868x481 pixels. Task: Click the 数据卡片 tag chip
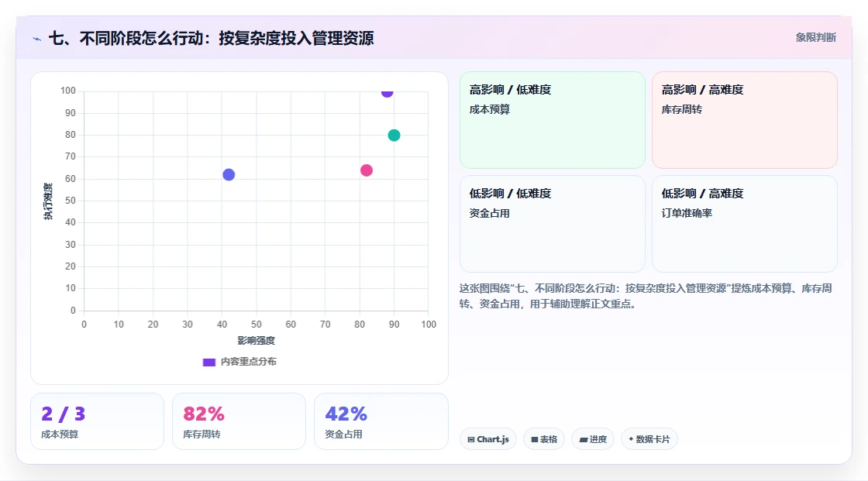[x=649, y=439]
